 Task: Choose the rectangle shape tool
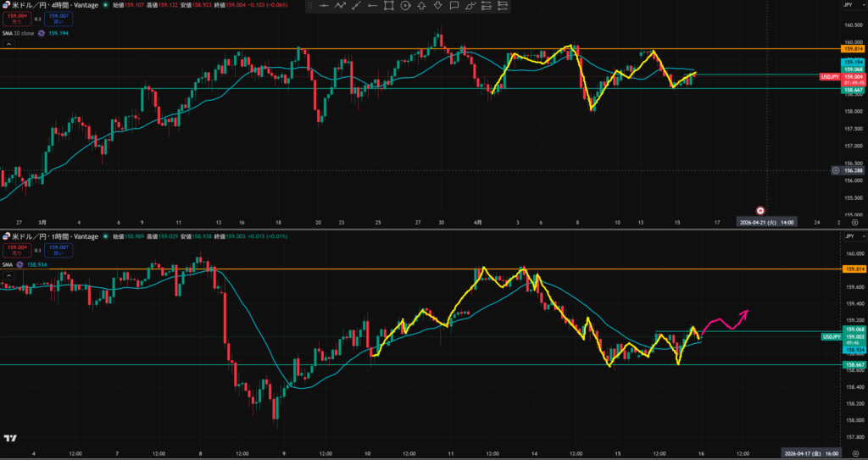coord(389,6)
